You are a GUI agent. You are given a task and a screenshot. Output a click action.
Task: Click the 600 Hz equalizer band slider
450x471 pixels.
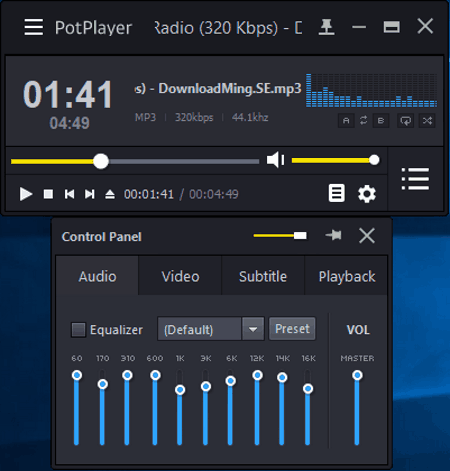pos(155,407)
